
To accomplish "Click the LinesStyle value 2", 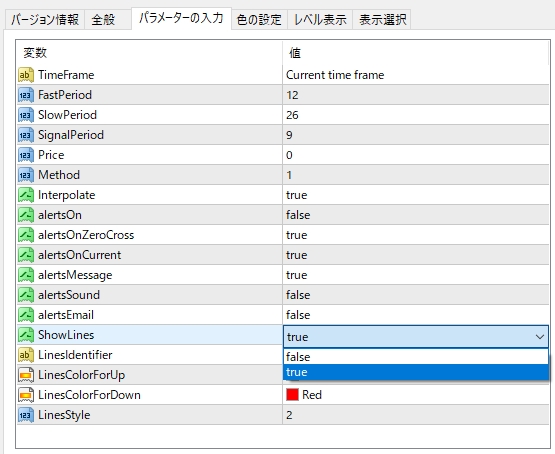I will pyautogui.click(x=289, y=415).
